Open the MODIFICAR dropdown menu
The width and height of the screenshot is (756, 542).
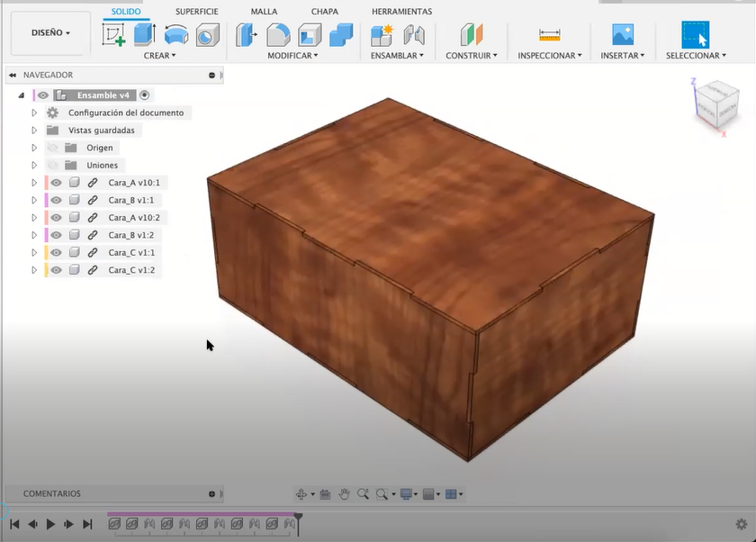[x=292, y=56]
